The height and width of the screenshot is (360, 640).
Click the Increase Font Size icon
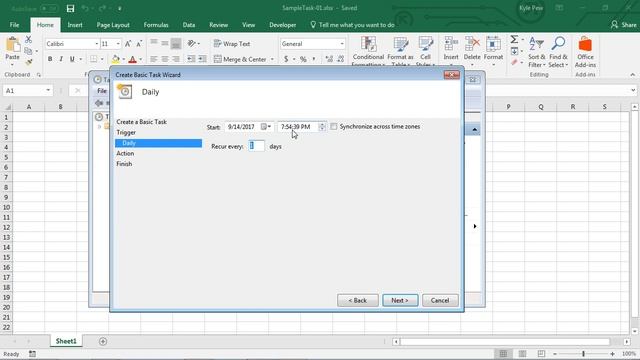click(128, 44)
